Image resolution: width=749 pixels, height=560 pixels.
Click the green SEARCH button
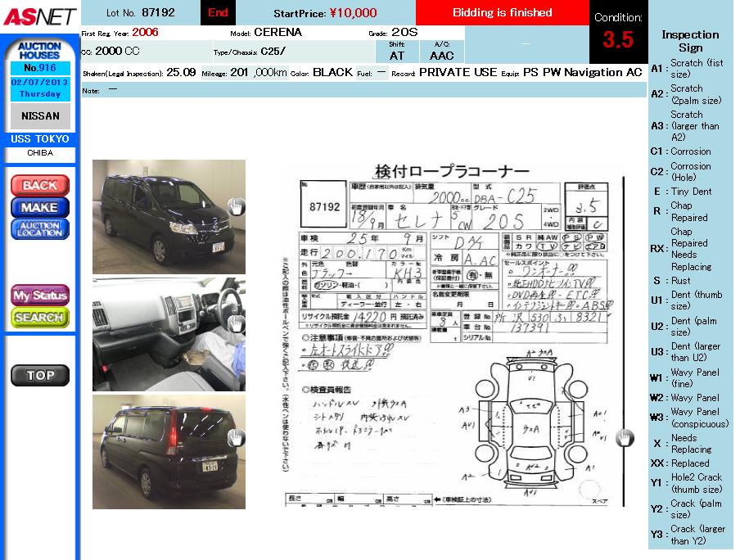(39, 317)
